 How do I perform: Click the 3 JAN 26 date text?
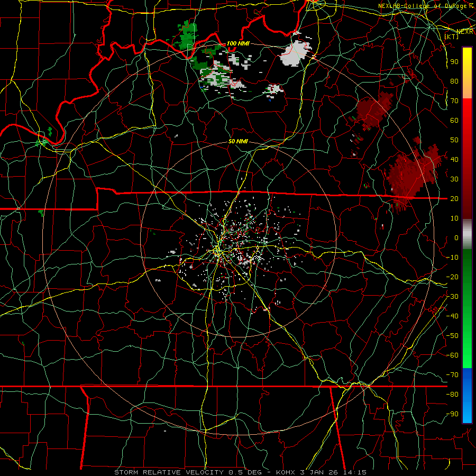point(321,472)
